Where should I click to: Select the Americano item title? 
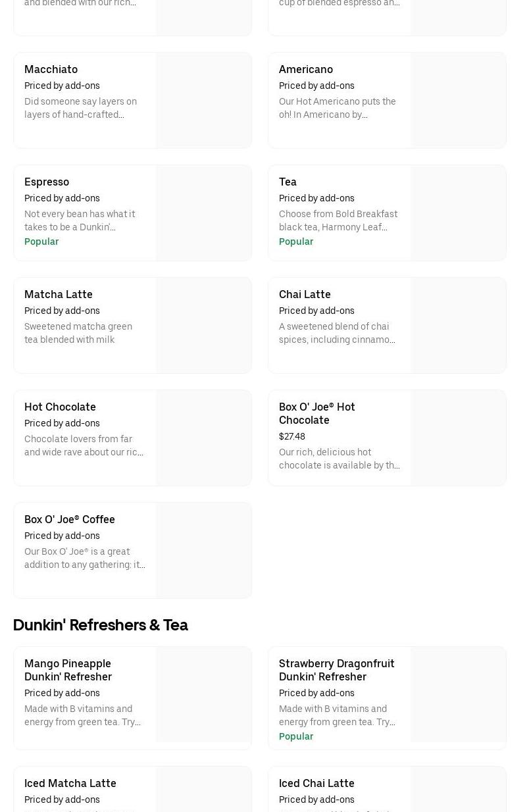pos(305,69)
